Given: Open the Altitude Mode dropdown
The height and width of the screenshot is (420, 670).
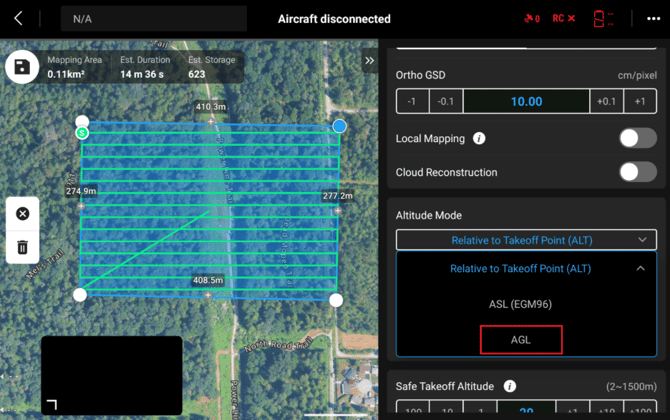Looking at the screenshot, I should click(526, 240).
